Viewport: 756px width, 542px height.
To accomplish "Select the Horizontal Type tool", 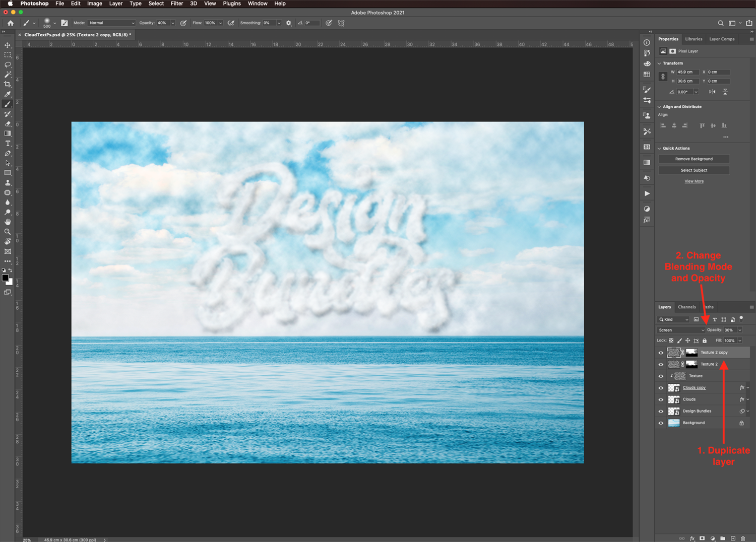I will [8, 144].
